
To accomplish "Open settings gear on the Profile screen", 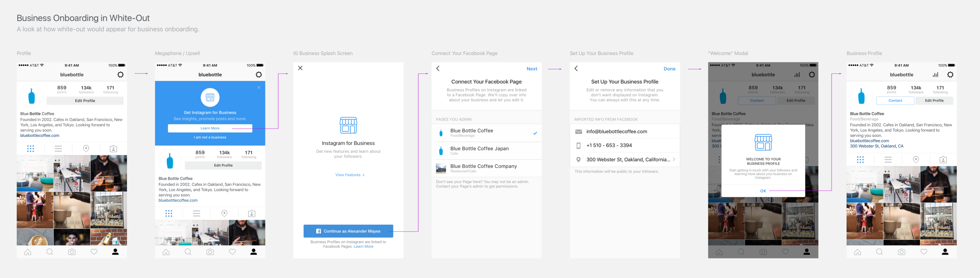I will pos(120,74).
